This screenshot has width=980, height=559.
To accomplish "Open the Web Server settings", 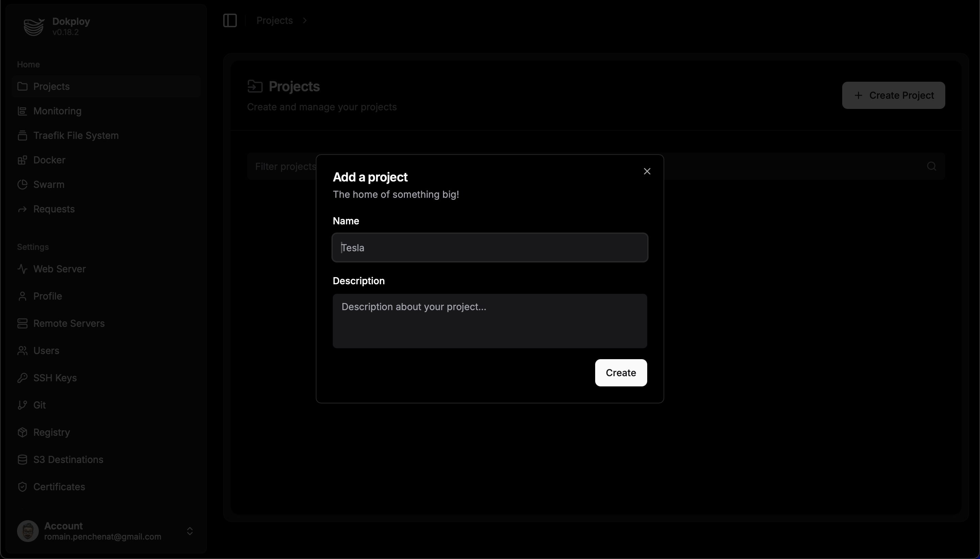I will tap(60, 269).
